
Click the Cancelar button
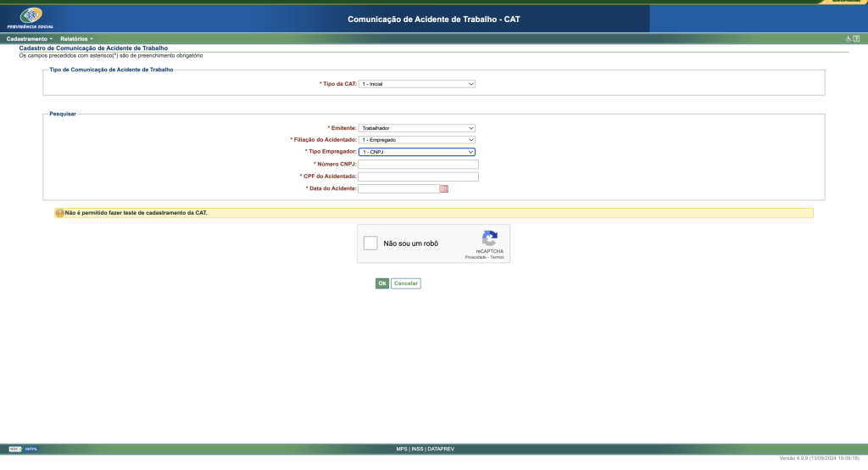[x=405, y=283]
